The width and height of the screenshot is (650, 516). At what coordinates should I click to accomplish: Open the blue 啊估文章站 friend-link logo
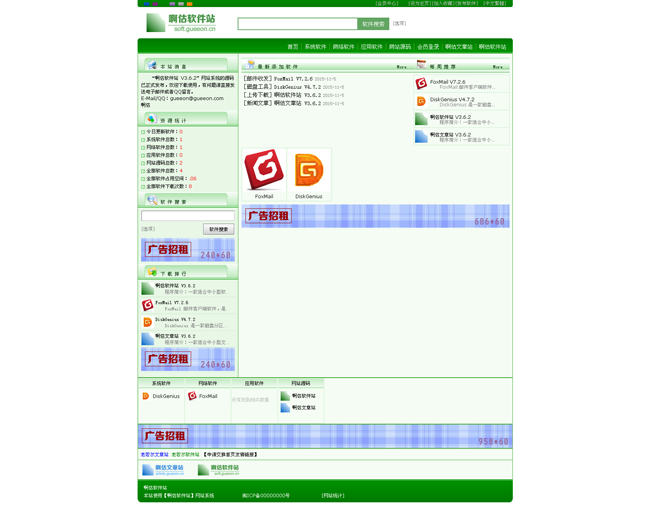[163, 470]
